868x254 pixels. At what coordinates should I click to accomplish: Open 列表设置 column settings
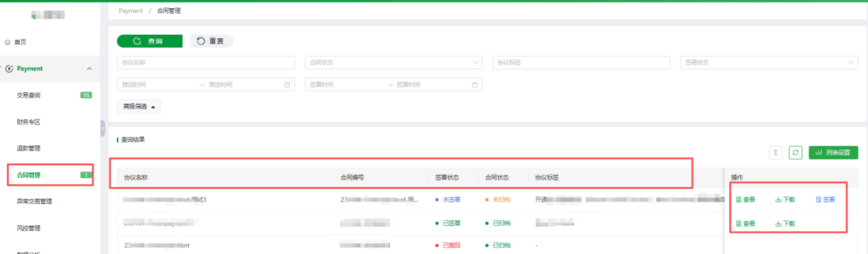(x=833, y=152)
